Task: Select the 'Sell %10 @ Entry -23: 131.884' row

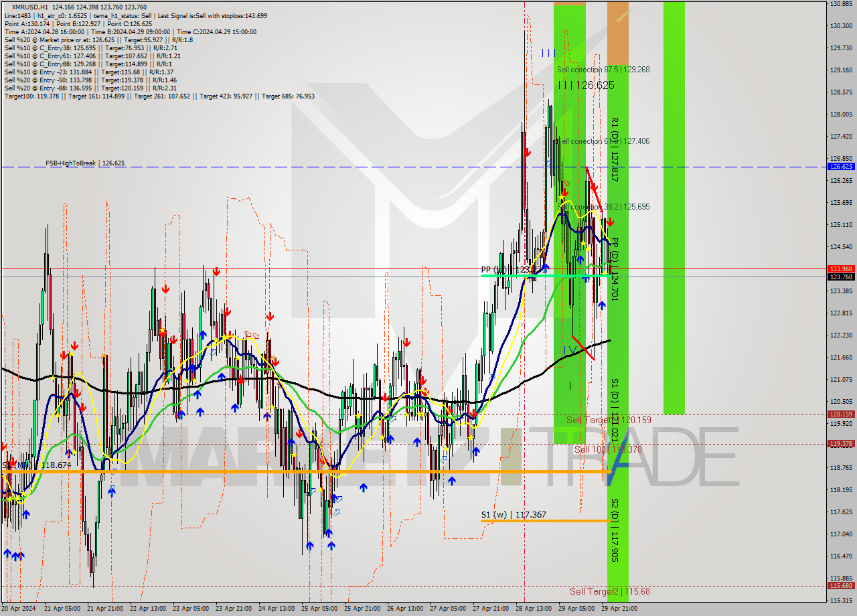Action: tap(89, 72)
